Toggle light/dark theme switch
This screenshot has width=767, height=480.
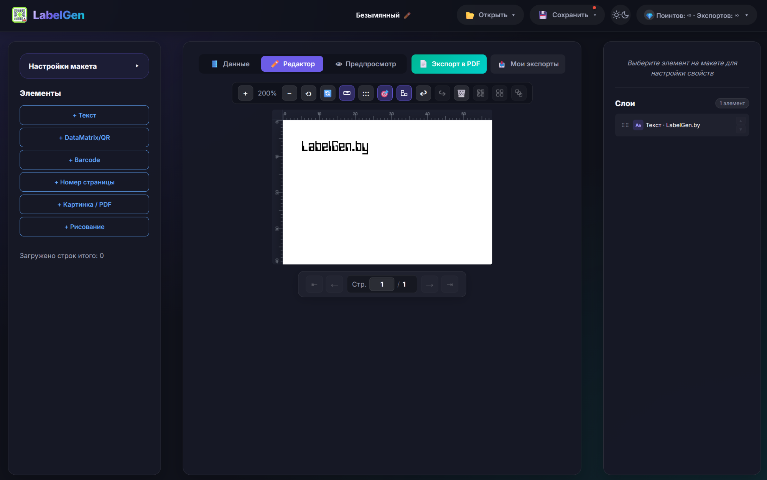click(x=620, y=15)
